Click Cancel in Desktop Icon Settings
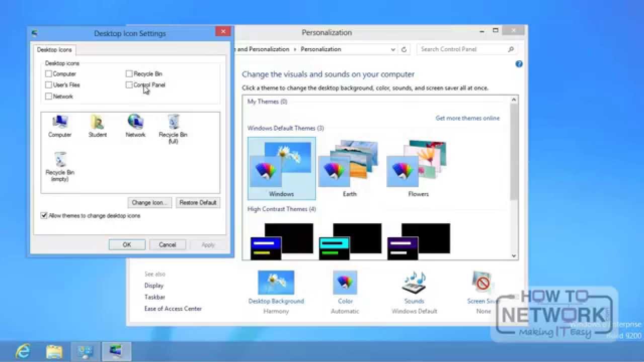Viewport: 644px width, 362px height. 168,245
